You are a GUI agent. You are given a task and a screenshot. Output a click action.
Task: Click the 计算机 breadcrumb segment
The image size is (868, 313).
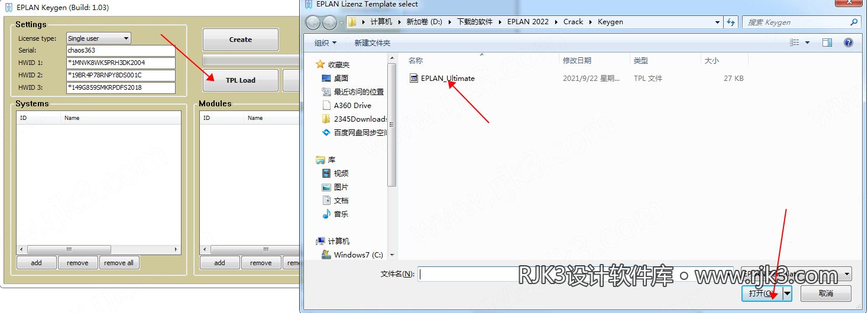pyautogui.click(x=381, y=22)
